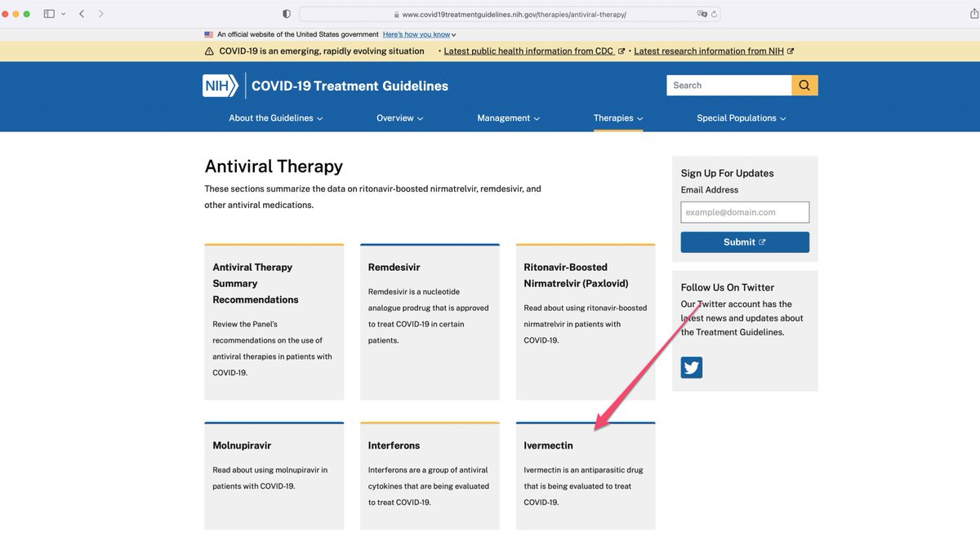Go back with the browser back arrow

tap(82, 14)
